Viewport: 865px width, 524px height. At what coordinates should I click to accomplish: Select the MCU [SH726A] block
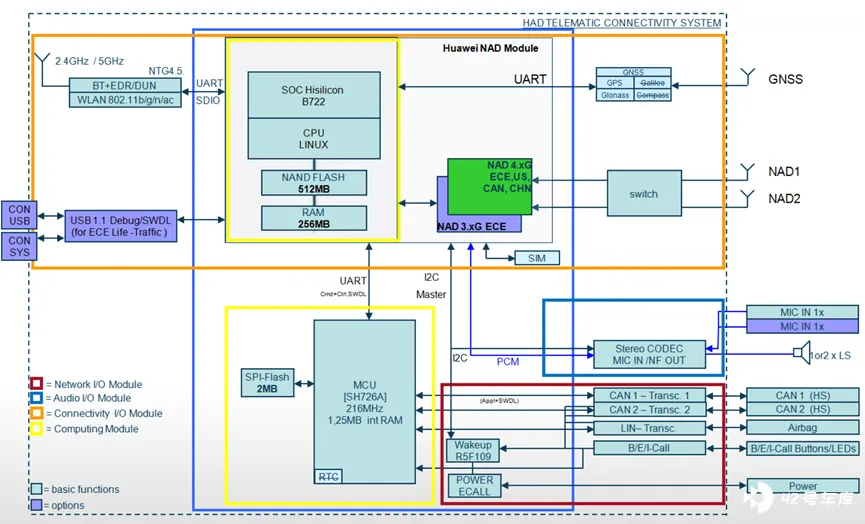pyautogui.click(x=365, y=402)
